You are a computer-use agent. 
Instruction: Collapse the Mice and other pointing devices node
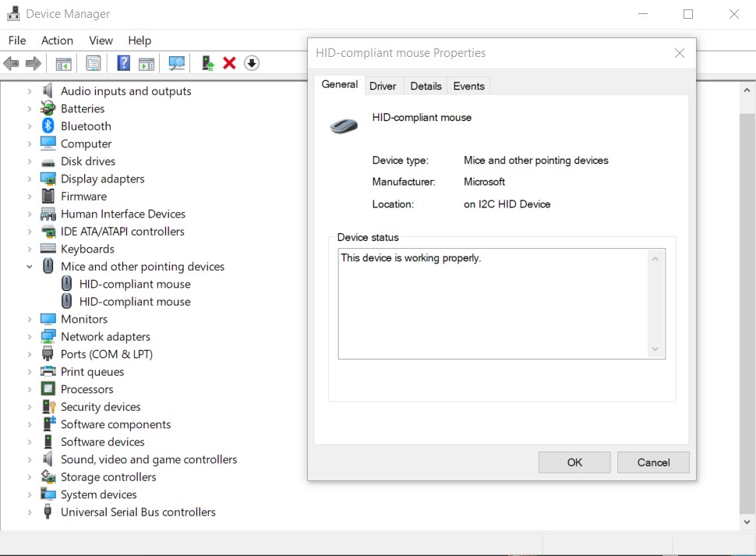click(x=29, y=266)
